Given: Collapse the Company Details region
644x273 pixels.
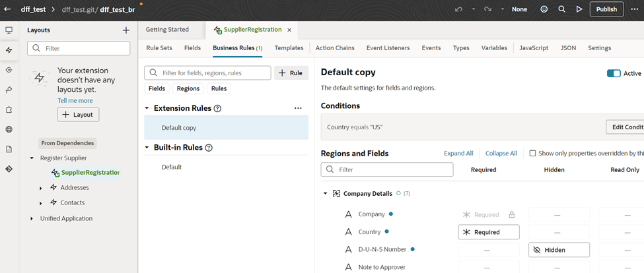Looking at the screenshot, I should [x=325, y=193].
